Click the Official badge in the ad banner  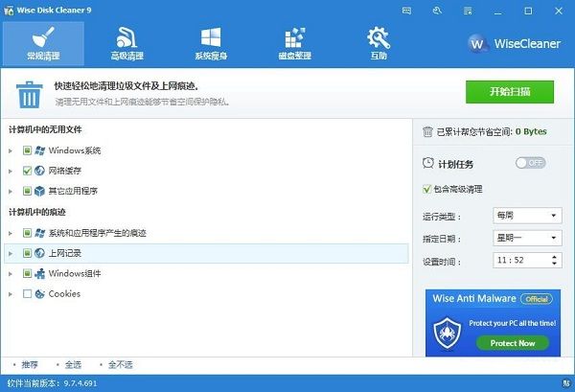[536, 299]
